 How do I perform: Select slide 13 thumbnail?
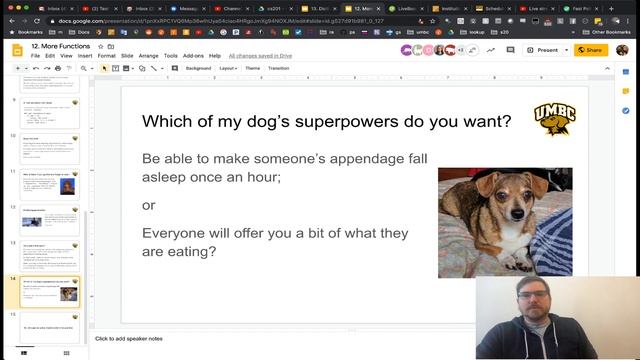[49, 256]
